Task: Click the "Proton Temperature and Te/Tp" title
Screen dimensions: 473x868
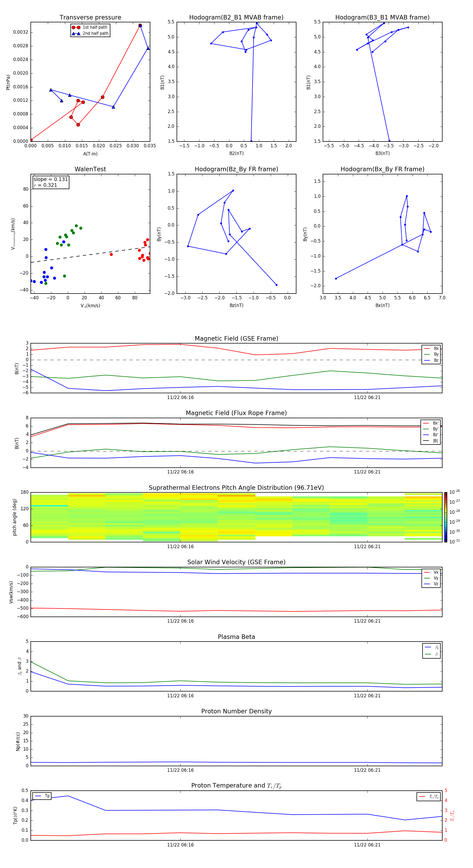Action: 236,786
